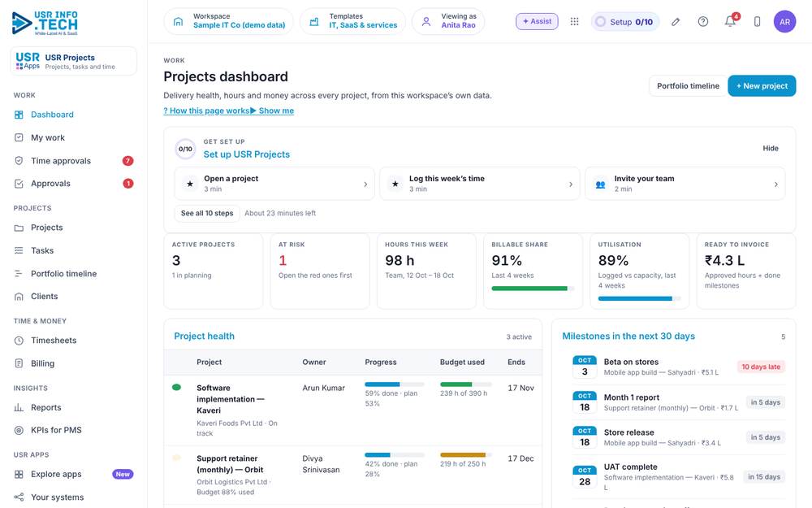812x508 pixels.
Task: Click the Support retainer (monthly) — Orbit project
Action: (230, 464)
